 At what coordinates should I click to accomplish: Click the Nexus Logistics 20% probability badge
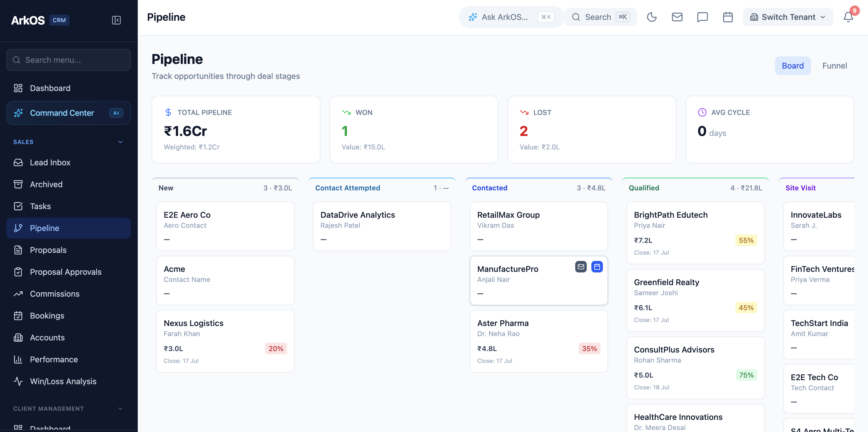tap(276, 348)
